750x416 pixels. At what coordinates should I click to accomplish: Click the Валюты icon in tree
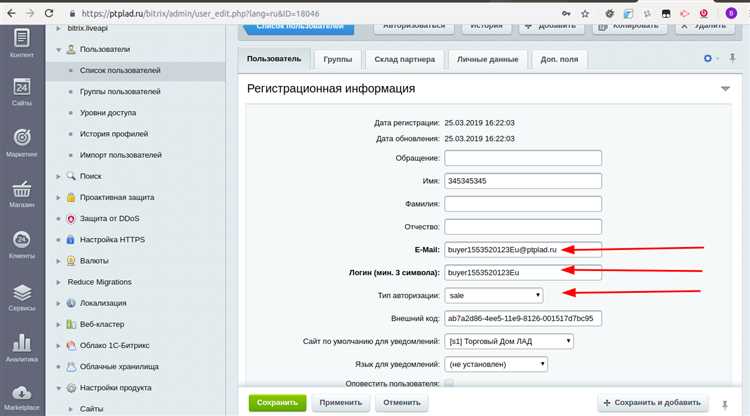click(x=71, y=261)
